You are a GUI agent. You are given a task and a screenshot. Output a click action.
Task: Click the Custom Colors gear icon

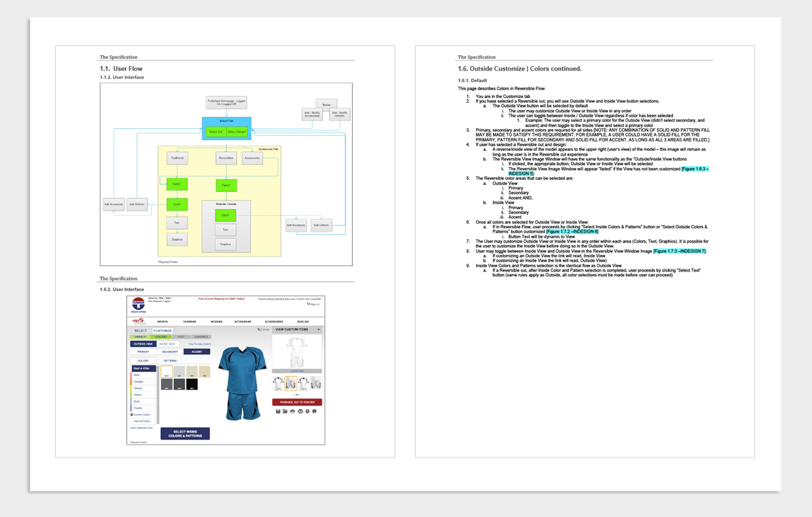click(x=132, y=415)
